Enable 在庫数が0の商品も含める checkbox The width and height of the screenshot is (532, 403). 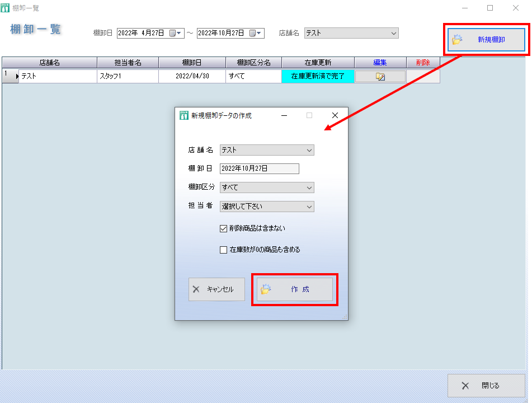tap(224, 250)
